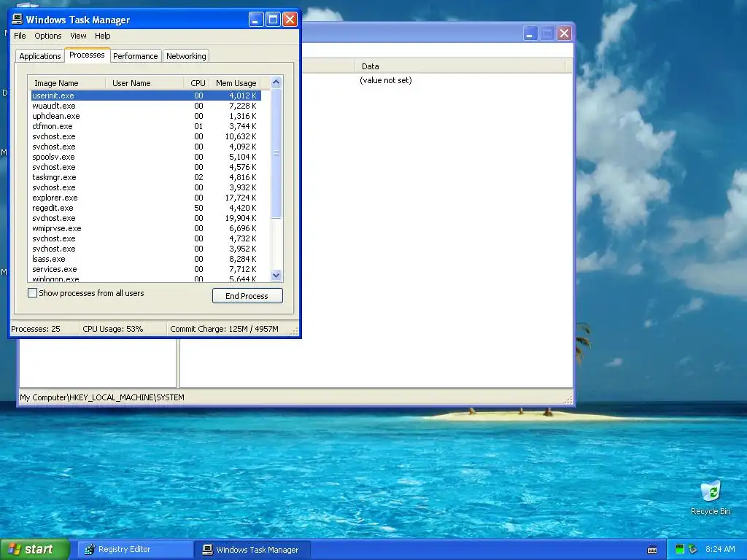
Task: Select the wuauclt.exe process
Action: [146, 106]
